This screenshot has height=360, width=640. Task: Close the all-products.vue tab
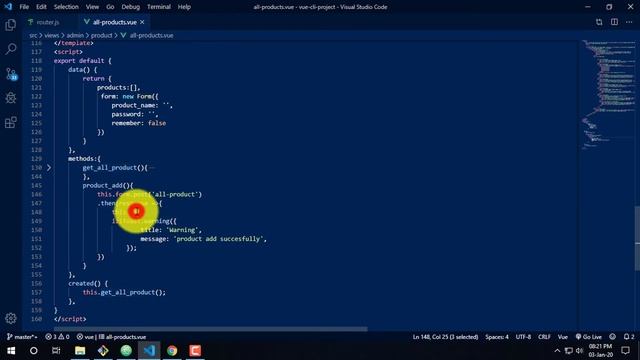[142, 22]
